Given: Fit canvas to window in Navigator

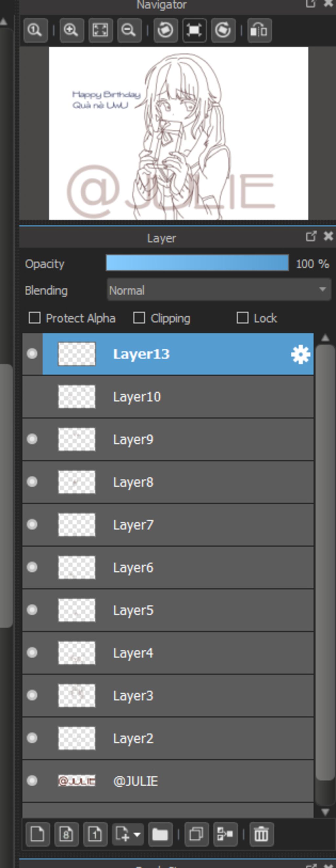Looking at the screenshot, I should coord(100,30).
